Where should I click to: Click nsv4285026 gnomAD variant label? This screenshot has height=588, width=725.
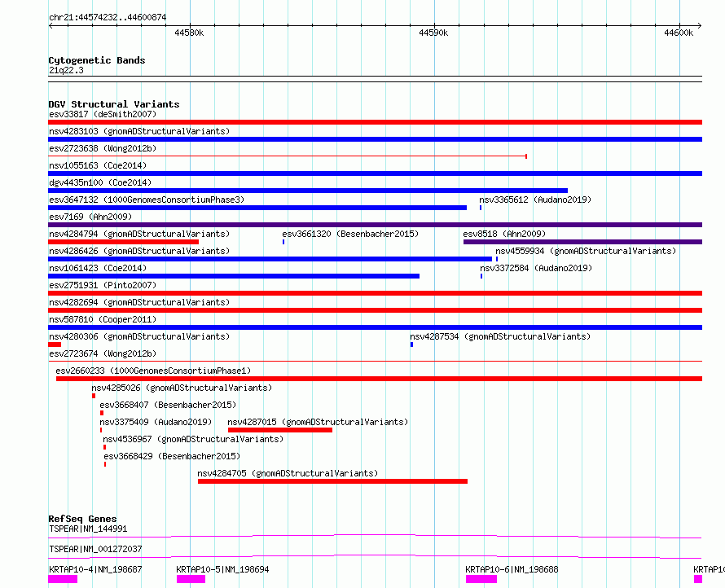(x=182, y=388)
